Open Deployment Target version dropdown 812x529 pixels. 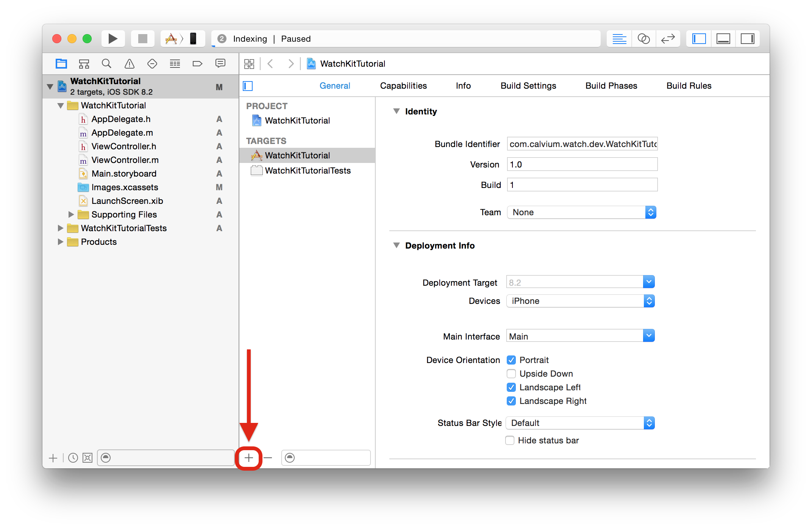tap(649, 282)
